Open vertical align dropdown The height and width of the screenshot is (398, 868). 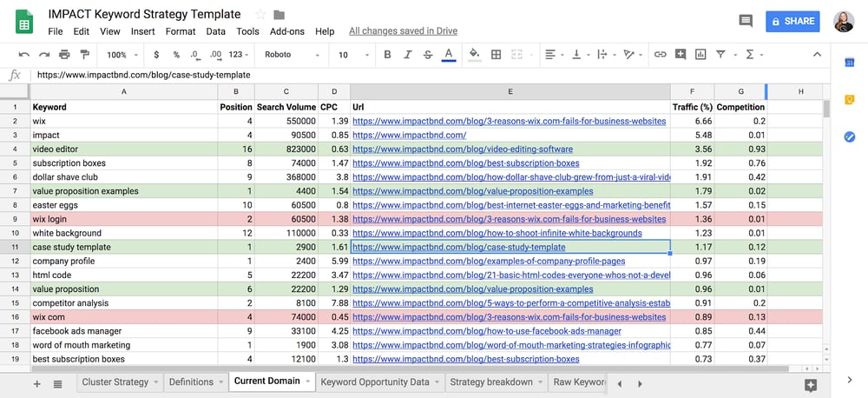point(580,55)
